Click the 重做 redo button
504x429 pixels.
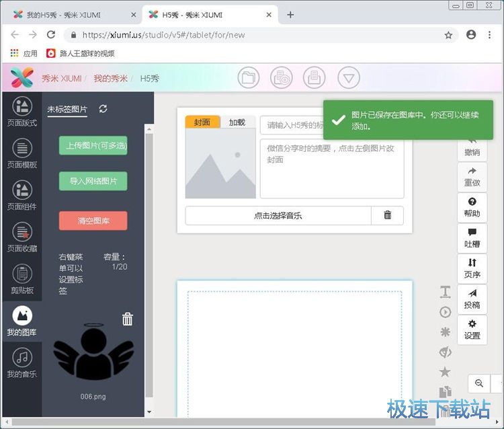tap(472, 177)
